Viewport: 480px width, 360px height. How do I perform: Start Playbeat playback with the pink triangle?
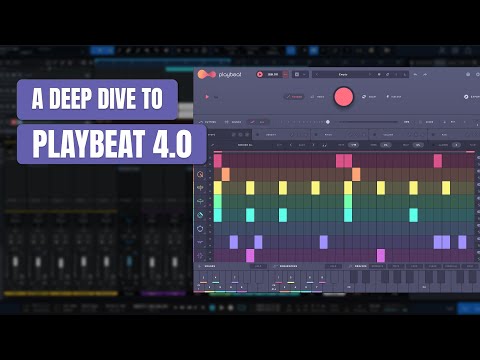(x=207, y=97)
